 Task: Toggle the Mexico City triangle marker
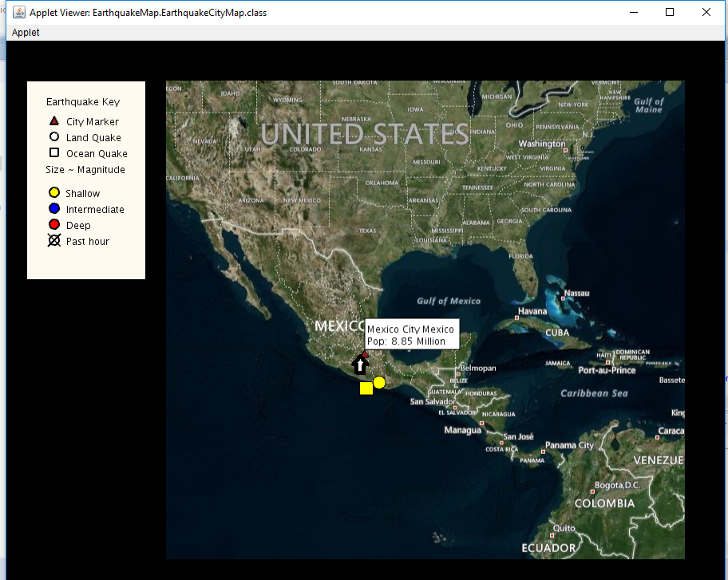(363, 354)
